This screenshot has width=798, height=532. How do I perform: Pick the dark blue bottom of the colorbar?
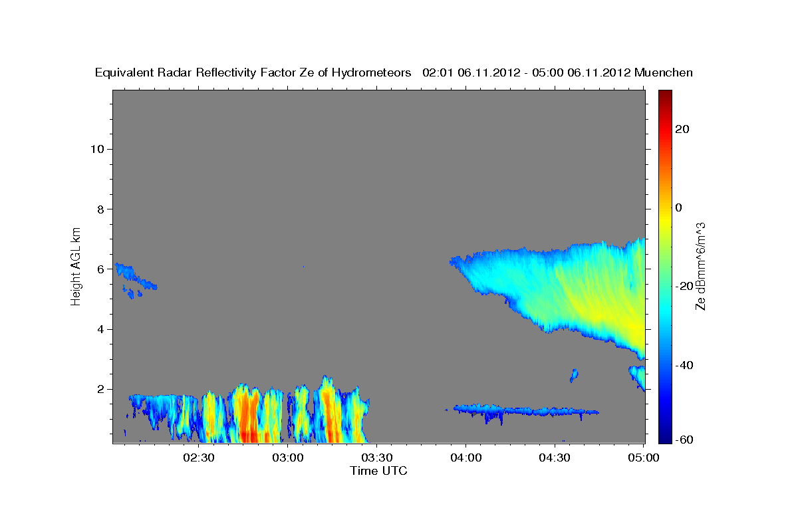pyautogui.click(x=665, y=437)
